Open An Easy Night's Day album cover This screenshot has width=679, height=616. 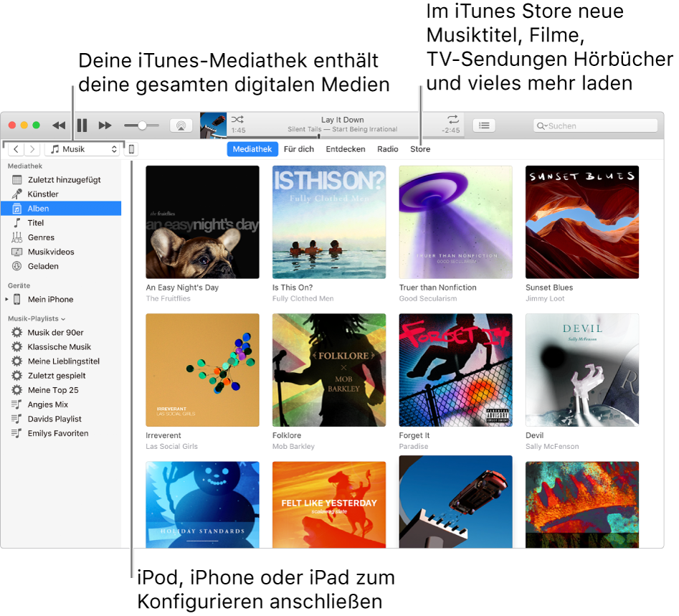[x=202, y=222]
